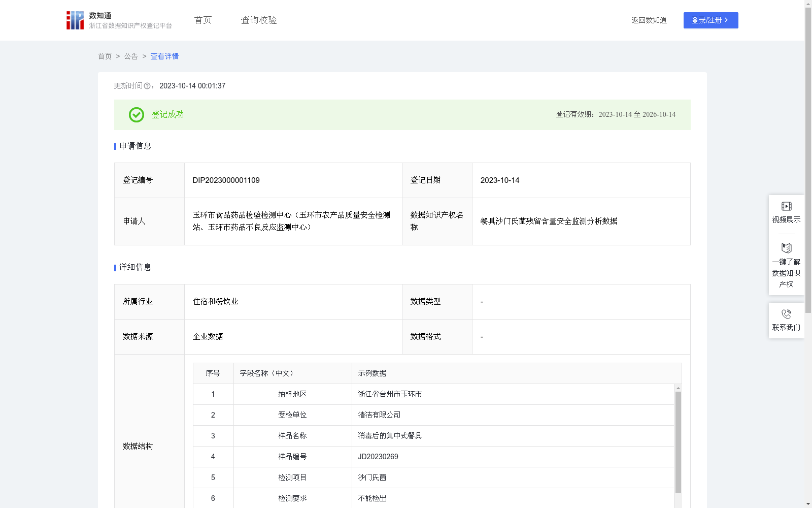Image resolution: width=812 pixels, height=508 pixels.
Task: Click registration date 2023-10-14 cell
Action: coord(581,180)
